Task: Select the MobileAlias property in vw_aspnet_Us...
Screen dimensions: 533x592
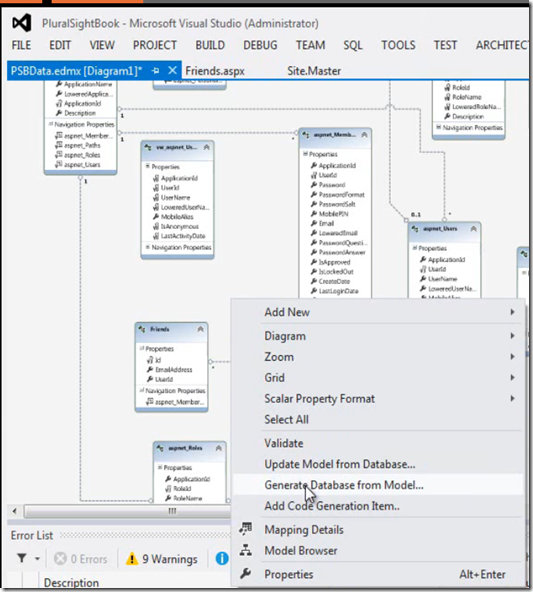Action: click(x=173, y=217)
